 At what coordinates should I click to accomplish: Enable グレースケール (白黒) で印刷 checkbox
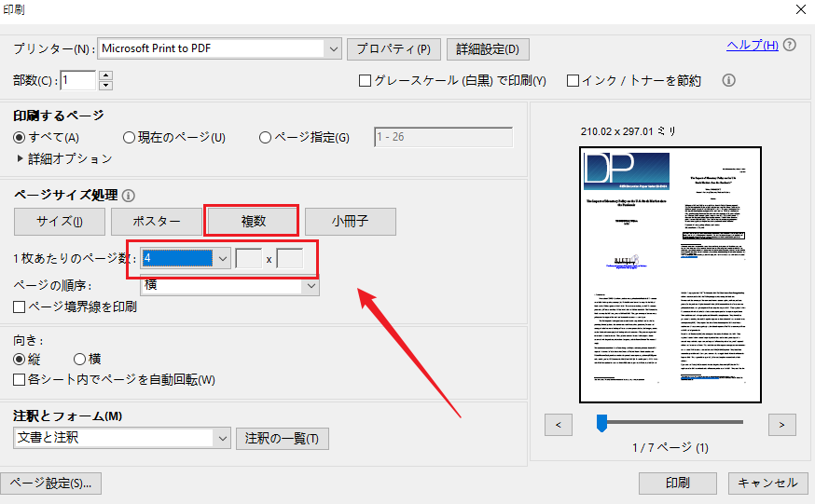click(365, 80)
